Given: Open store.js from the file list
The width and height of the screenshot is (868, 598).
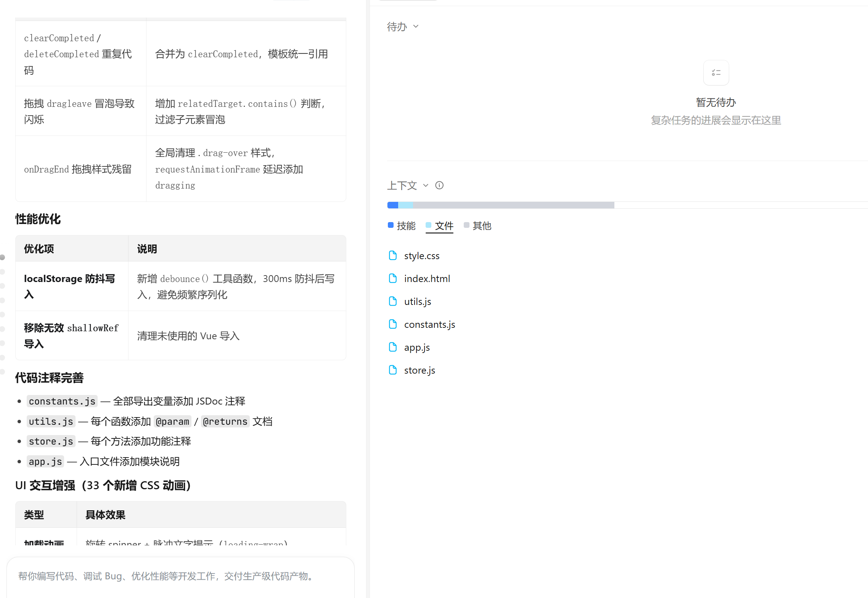Looking at the screenshot, I should tap(420, 370).
